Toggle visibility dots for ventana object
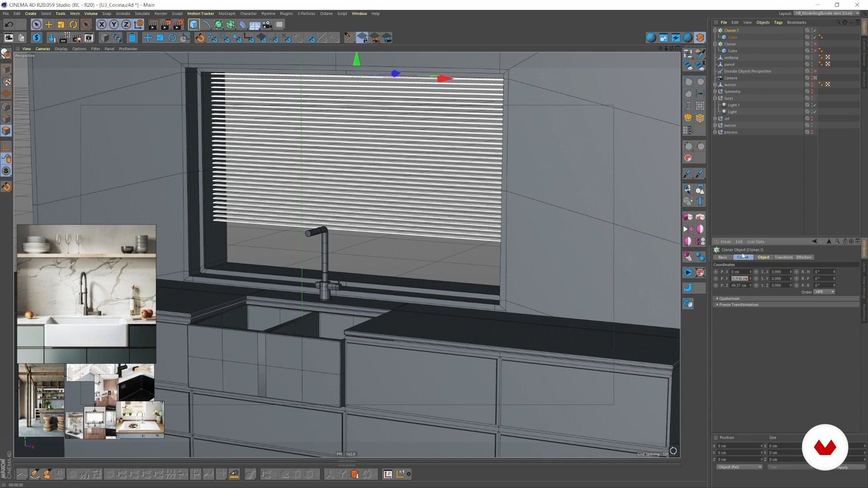The image size is (868, 488). click(812, 58)
